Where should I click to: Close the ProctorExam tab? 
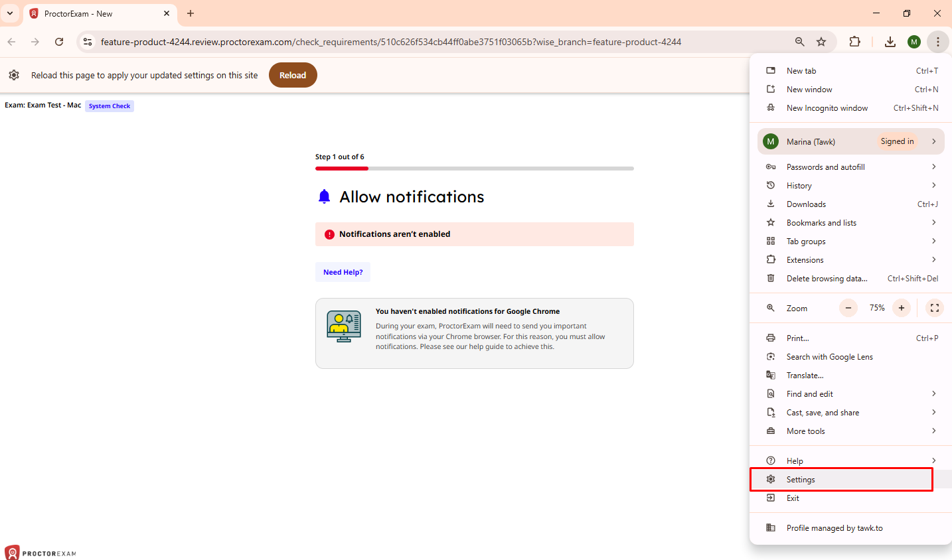(167, 13)
